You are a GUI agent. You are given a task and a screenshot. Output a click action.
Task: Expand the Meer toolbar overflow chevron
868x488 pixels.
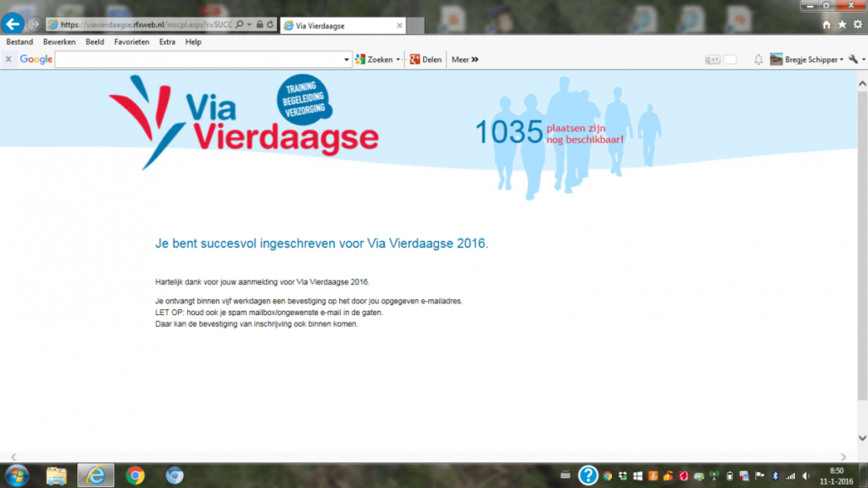coord(475,59)
